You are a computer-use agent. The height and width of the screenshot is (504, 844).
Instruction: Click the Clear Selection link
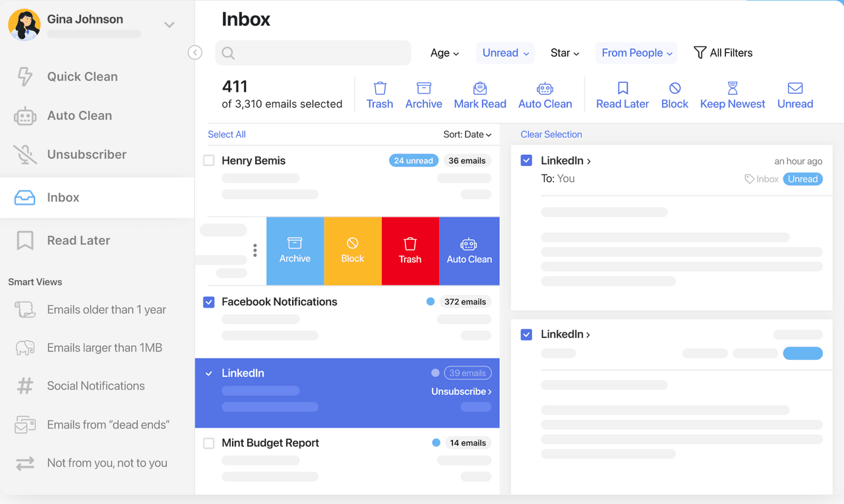551,134
